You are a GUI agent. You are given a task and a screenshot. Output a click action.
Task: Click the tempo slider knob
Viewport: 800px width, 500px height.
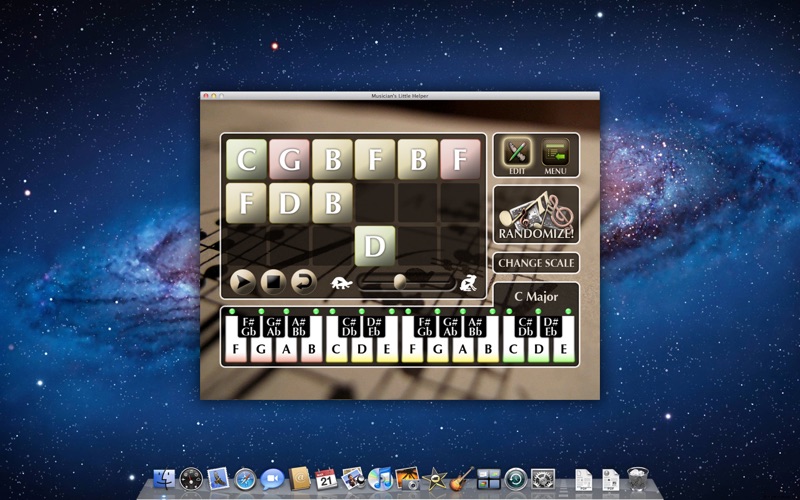click(400, 281)
